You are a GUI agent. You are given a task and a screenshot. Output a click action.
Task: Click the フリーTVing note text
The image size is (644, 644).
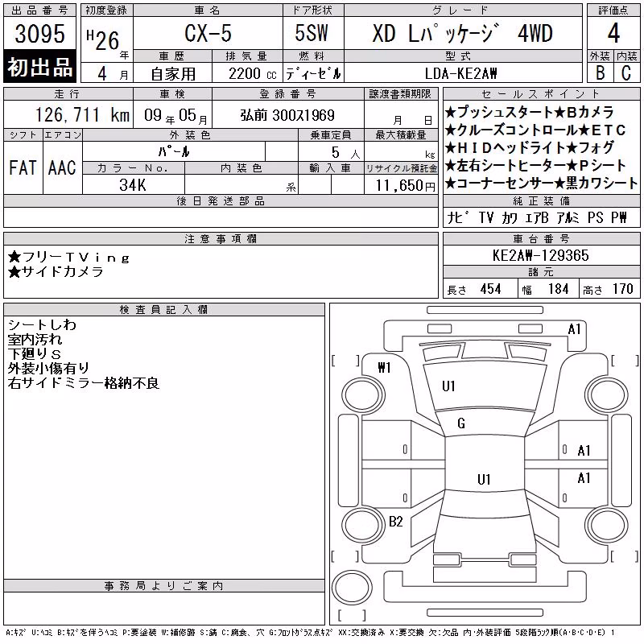(69, 258)
